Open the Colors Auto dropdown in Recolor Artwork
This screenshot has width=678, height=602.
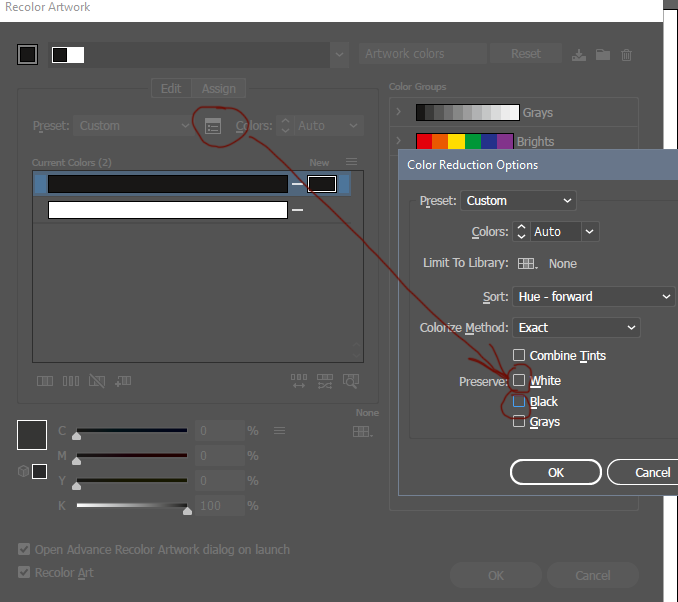[329, 126]
